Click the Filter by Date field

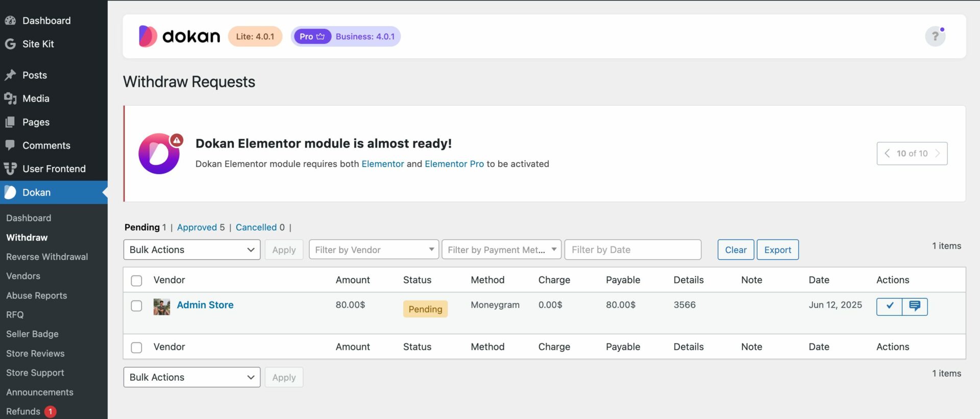(633, 250)
